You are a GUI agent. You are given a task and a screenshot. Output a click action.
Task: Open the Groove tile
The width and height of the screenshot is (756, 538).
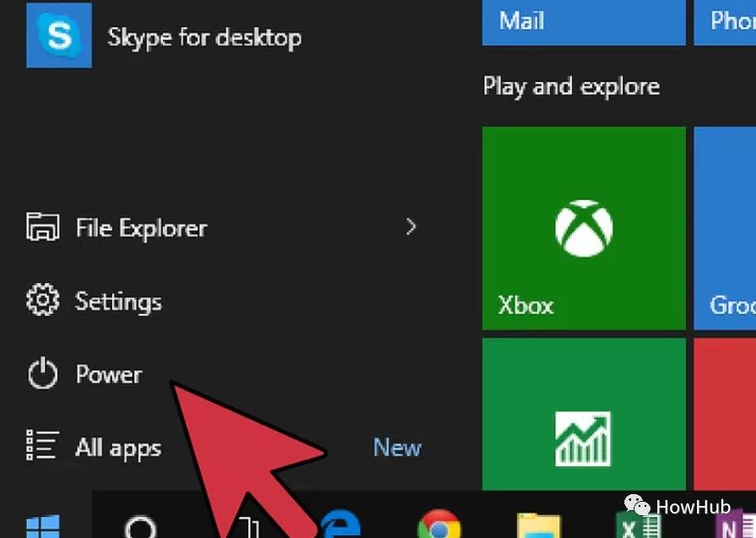pos(725,229)
